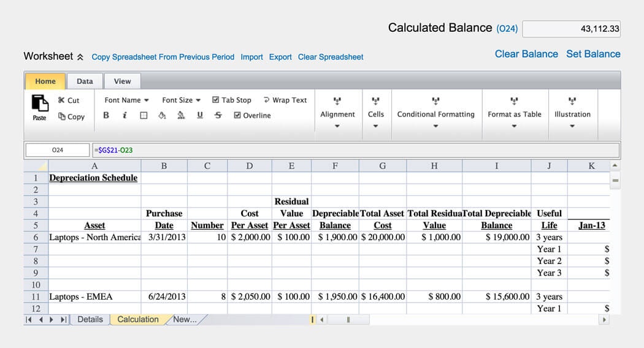Click Copy Spreadsheet From Previous Period
This screenshot has height=348, width=644.
163,57
